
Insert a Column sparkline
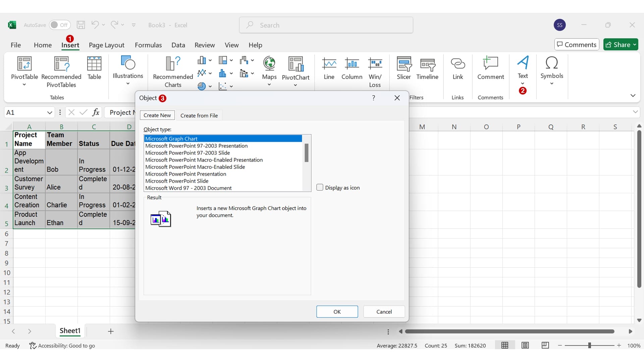click(352, 69)
